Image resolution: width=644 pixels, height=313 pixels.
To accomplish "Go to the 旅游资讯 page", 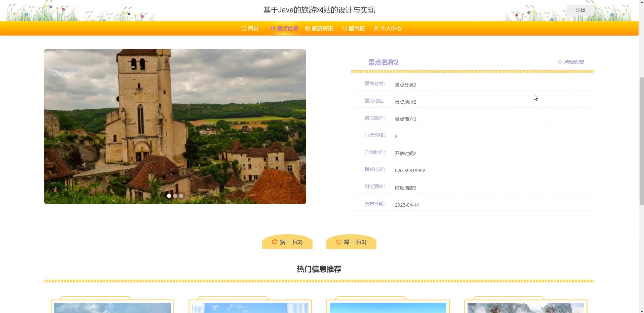I will coord(319,28).
